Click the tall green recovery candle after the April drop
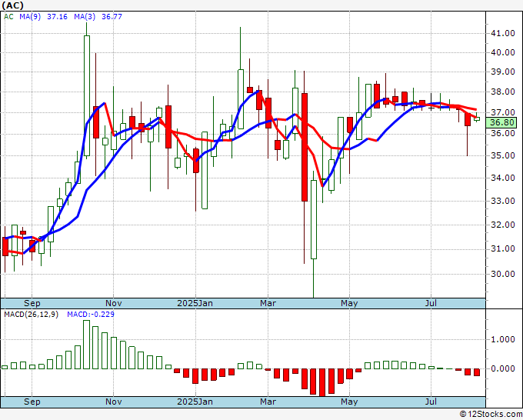Image resolution: width=523 pixels, height=420 pixels. [x=314, y=219]
